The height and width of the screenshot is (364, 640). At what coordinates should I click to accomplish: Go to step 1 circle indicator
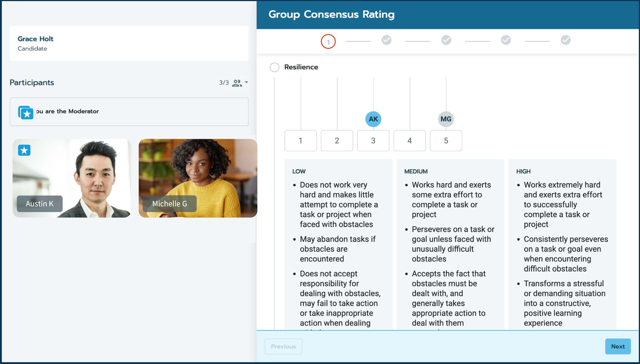[x=328, y=41]
